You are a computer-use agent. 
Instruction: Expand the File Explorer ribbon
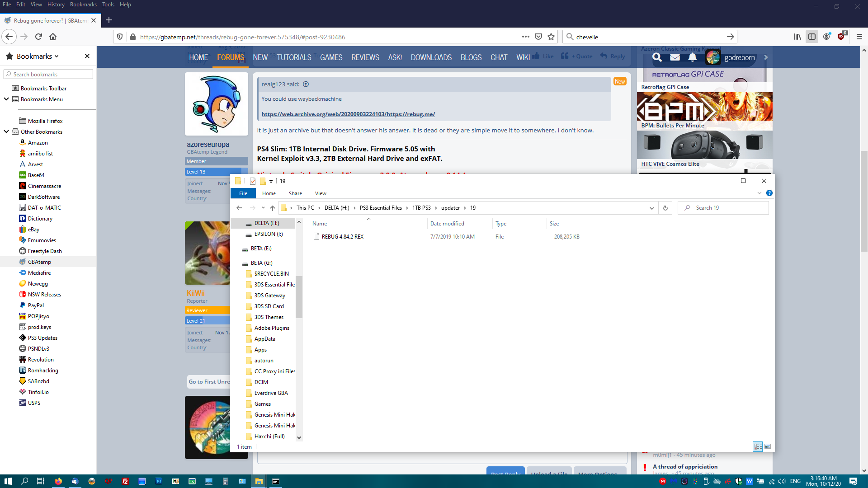coord(759,193)
